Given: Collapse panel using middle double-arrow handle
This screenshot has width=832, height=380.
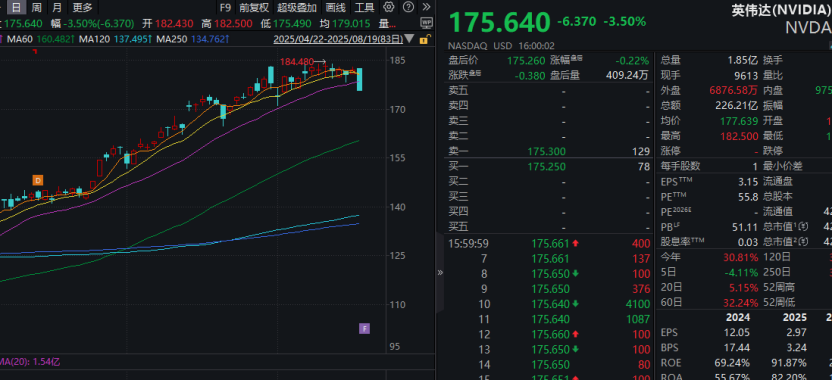Looking at the screenshot, I should [x=440, y=273].
